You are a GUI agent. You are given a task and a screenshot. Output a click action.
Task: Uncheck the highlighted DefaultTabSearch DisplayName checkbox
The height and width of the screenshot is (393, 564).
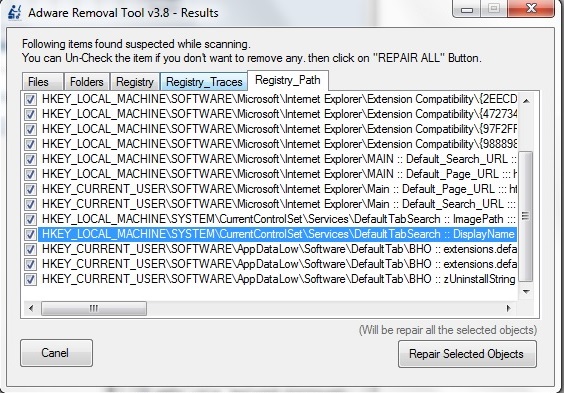point(30,234)
